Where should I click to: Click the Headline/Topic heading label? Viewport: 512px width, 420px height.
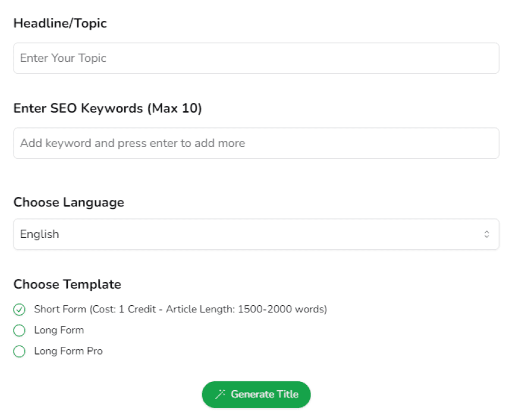[x=60, y=23]
